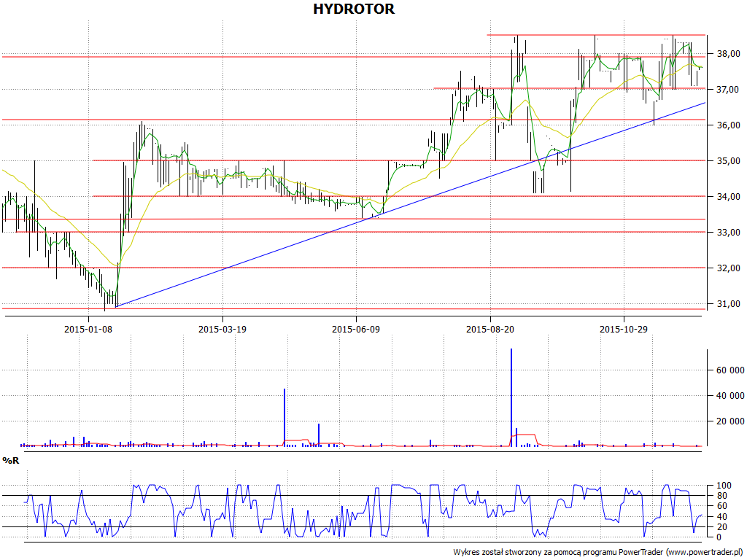
Task: Click the 40 level on %R axis
Action: pyautogui.click(x=721, y=517)
